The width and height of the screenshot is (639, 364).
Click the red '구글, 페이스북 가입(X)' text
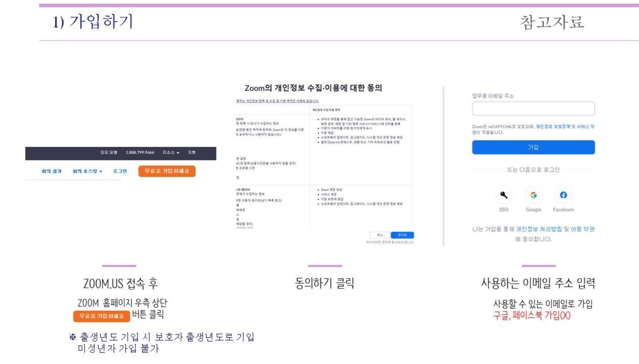[532, 315]
